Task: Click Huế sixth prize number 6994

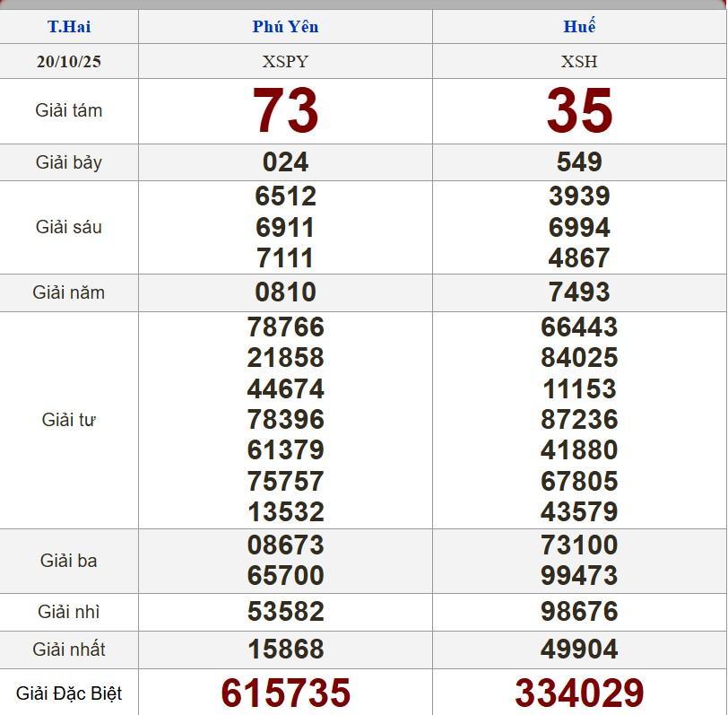Action: (579, 227)
